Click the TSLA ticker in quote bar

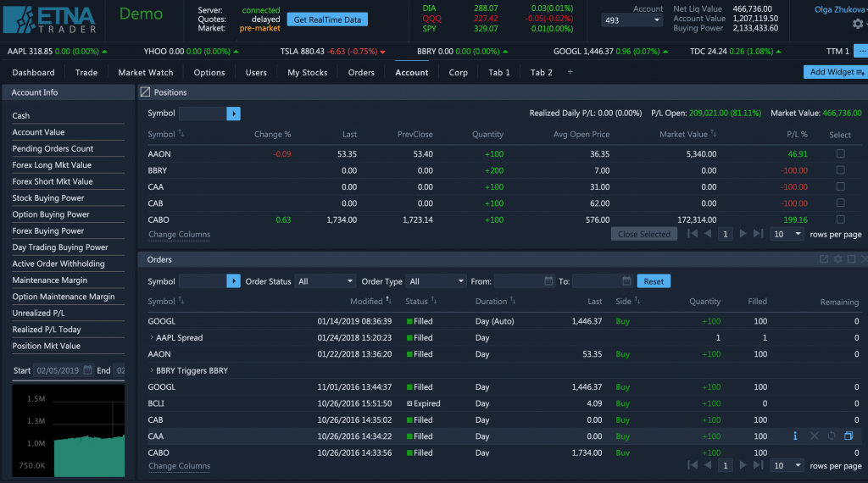pyautogui.click(x=332, y=51)
